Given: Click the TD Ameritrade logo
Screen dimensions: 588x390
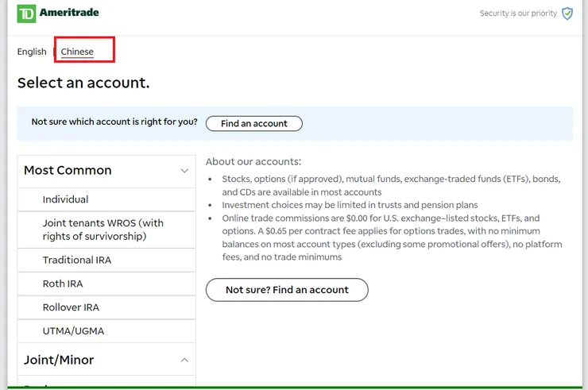Looking at the screenshot, I should click(58, 14).
